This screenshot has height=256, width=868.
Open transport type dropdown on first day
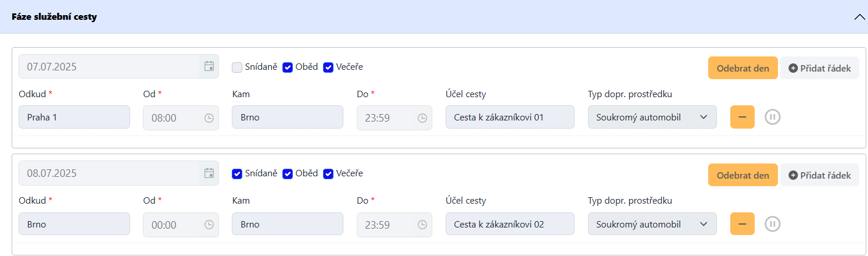(x=652, y=117)
